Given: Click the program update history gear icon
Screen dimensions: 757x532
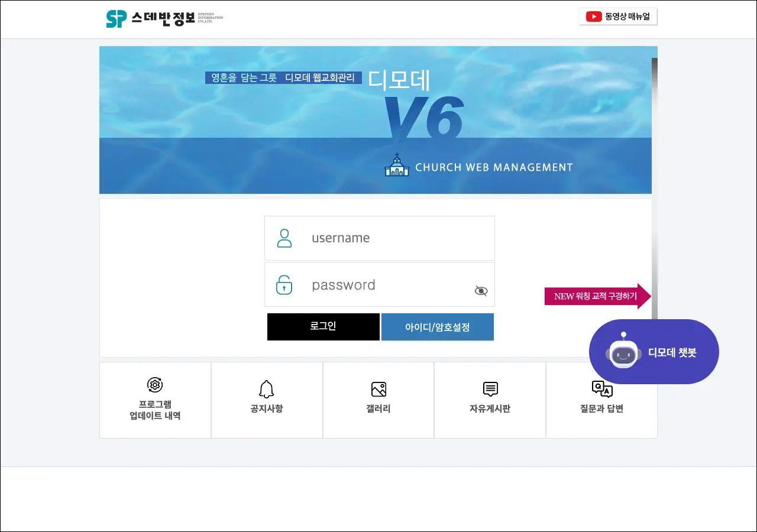Looking at the screenshot, I should (155, 385).
